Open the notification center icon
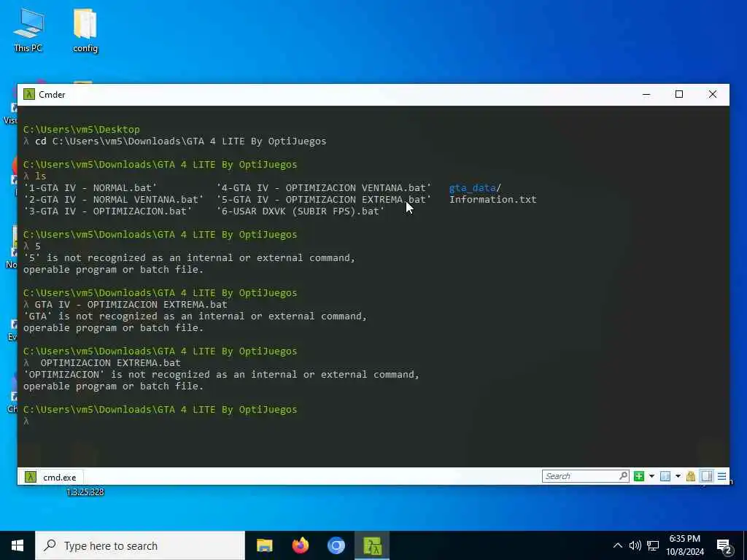This screenshot has height=560, width=747. click(724, 546)
